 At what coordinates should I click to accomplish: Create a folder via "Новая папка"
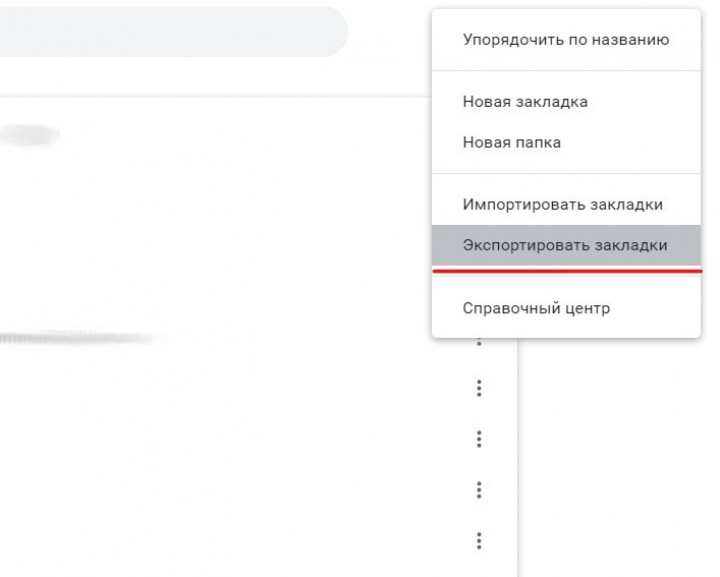(x=511, y=143)
